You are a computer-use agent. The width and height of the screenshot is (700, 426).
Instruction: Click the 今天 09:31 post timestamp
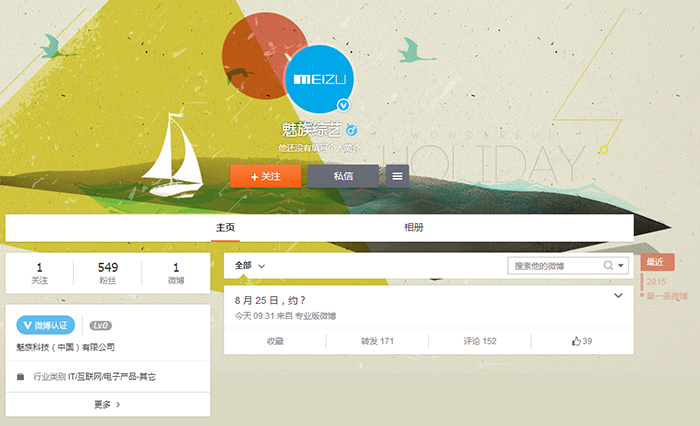click(x=254, y=316)
